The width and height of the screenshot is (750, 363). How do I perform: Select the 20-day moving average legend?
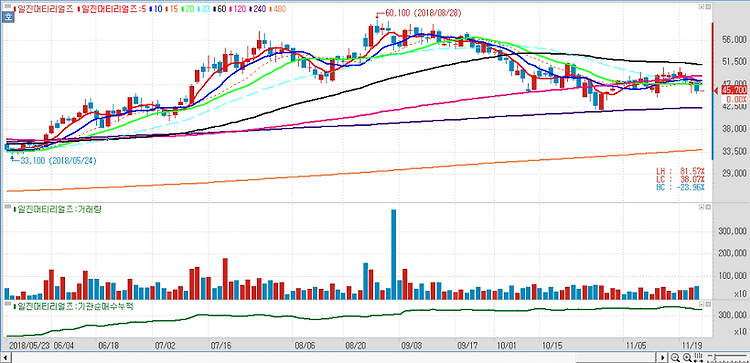coord(188,9)
